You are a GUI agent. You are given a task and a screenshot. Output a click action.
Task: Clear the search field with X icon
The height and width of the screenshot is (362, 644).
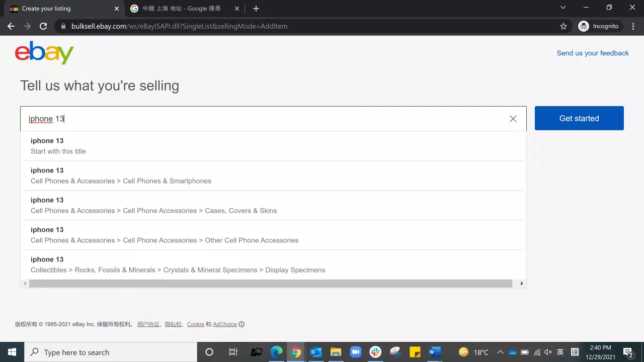point(513,119)
